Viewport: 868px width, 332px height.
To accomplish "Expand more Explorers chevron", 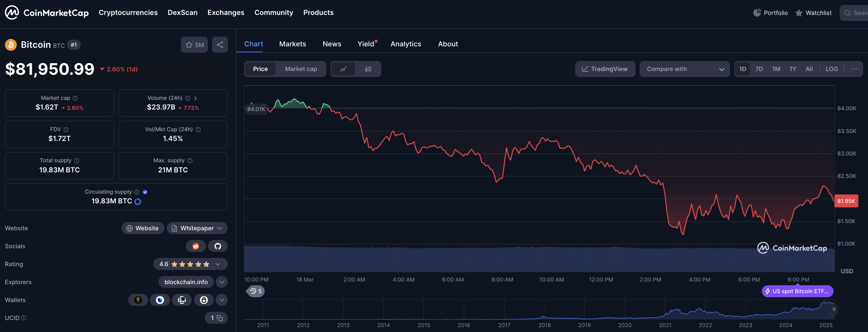I will (222, 282).
